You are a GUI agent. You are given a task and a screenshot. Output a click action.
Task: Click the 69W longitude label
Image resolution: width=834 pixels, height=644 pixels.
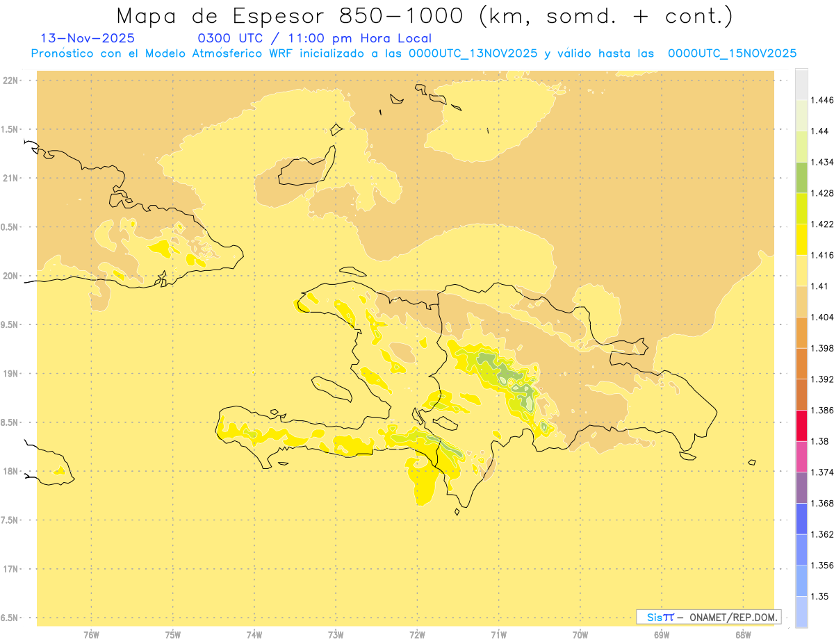tap(662, 635)
